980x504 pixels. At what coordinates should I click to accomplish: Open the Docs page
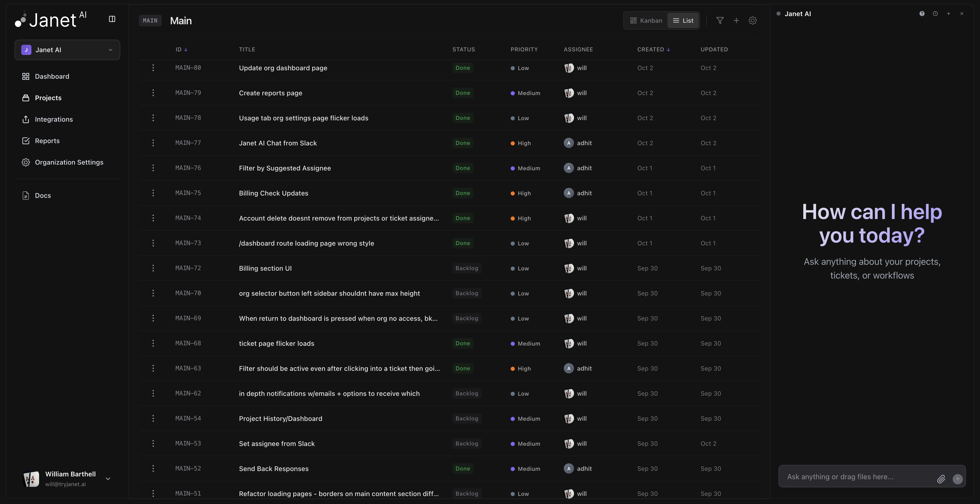tap(43, 195)
